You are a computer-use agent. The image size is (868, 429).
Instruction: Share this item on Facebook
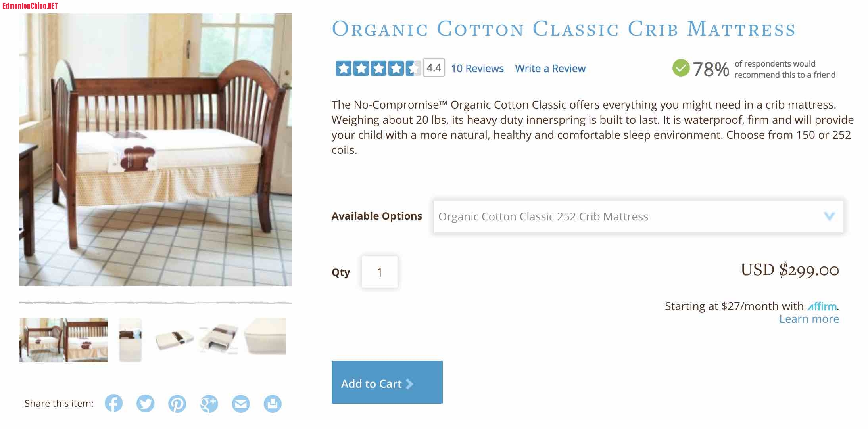[x=113, y=404]
